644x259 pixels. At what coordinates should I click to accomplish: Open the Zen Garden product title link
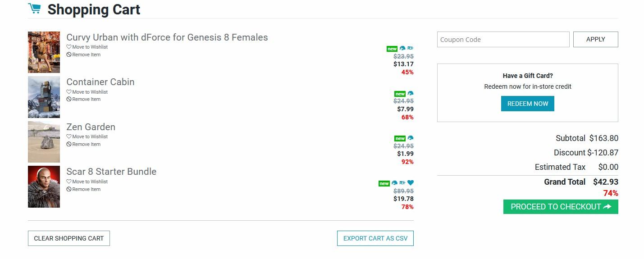[x=91, y=127]
